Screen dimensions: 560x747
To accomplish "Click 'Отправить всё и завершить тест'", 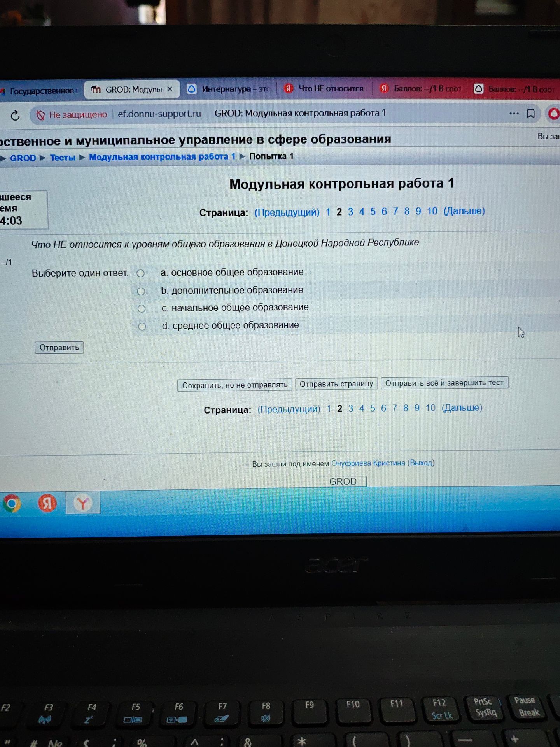I will (444, 383).
